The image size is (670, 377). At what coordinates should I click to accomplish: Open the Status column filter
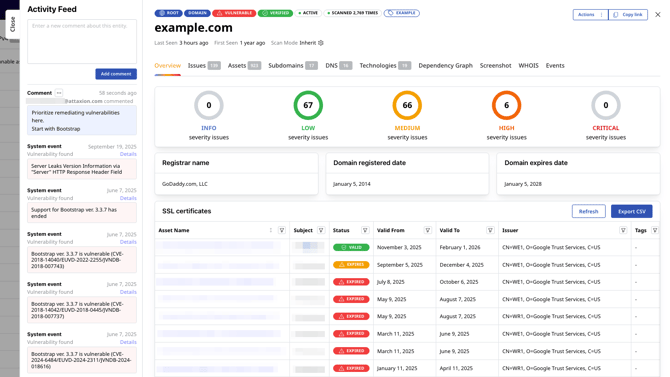click(x=365, y=230)
